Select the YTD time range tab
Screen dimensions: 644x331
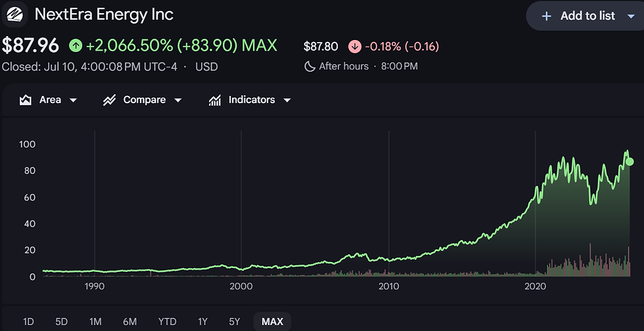pos(167,322)
